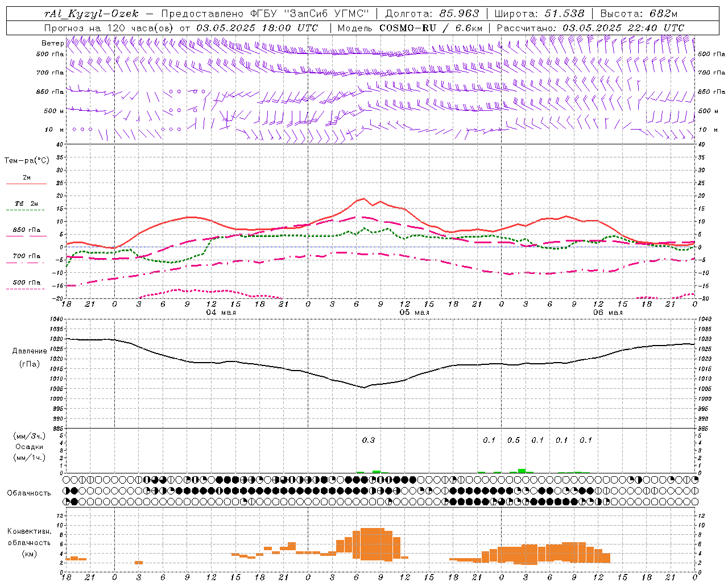Click the left 10 м wind level label

click(55, 130)
